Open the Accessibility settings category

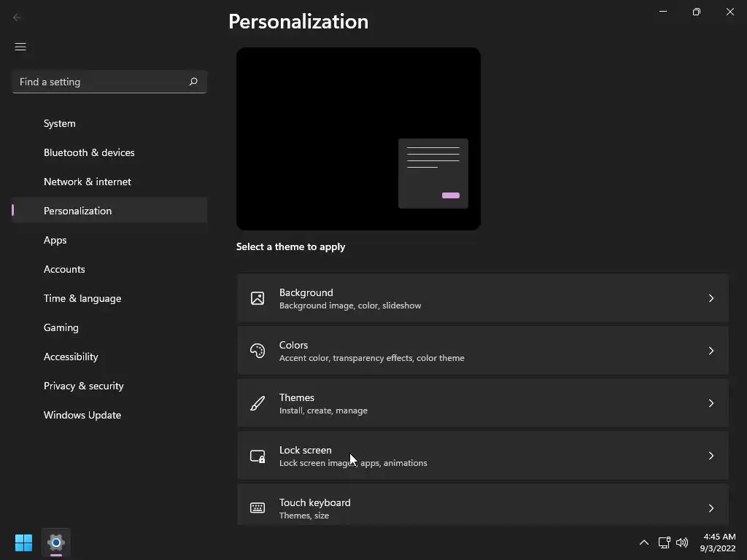71,357
